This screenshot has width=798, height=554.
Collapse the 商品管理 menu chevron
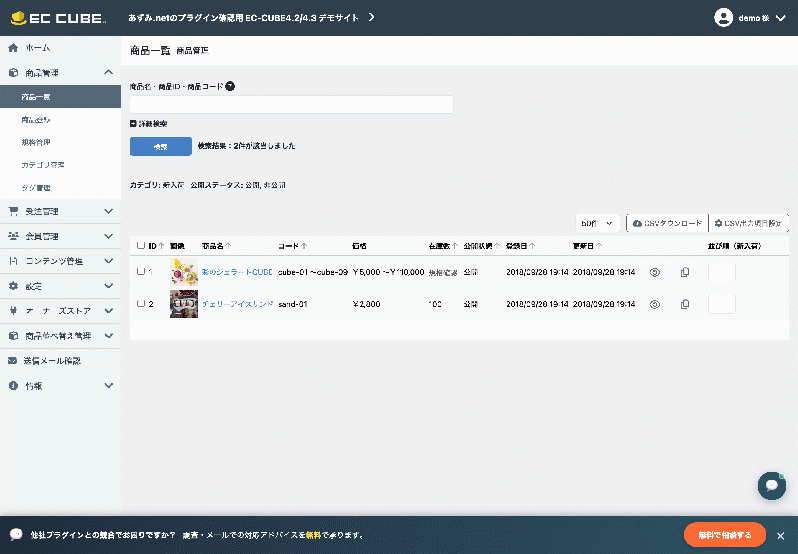pos(108,72)
